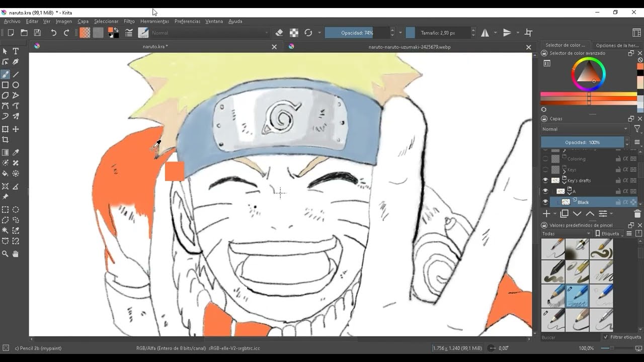Select the Zoom magnifier tool

point(5,254)
